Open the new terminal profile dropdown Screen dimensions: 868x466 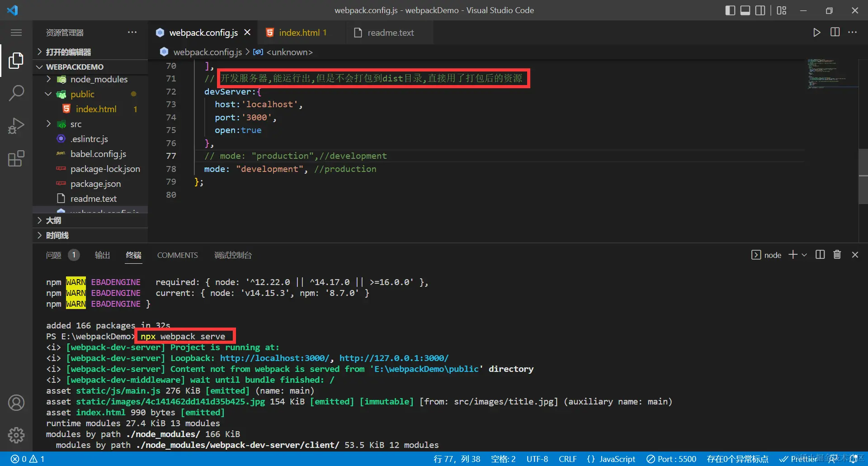804,255
